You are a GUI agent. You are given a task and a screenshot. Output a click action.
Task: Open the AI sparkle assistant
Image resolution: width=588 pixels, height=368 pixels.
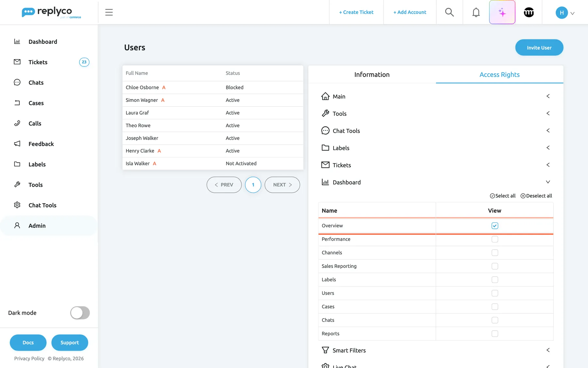point(502,12)
